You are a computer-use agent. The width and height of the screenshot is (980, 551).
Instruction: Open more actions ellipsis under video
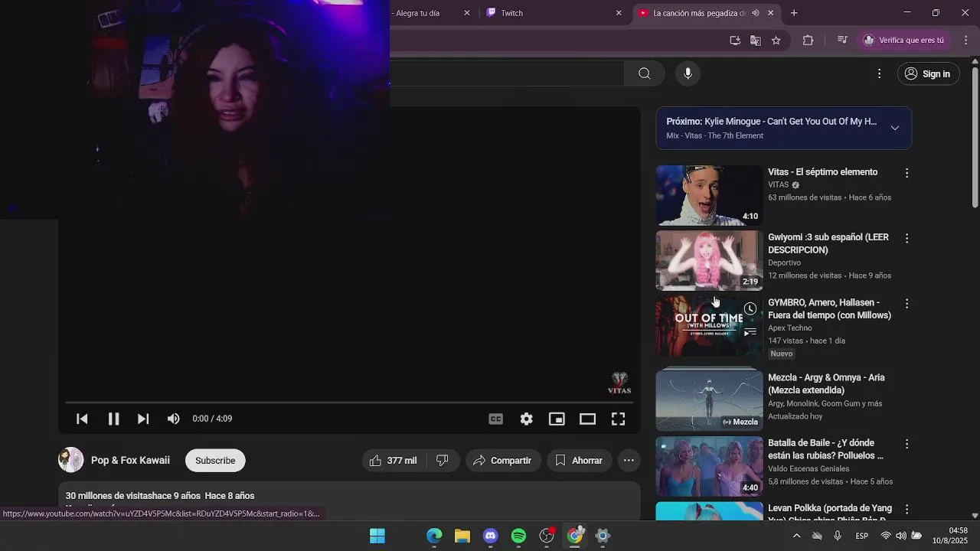click(x=629, y=460)
